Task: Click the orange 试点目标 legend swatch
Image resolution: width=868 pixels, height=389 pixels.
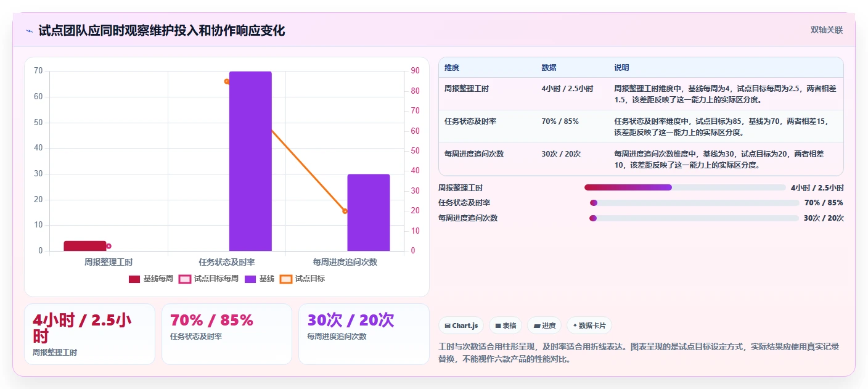Action: tap(286, 279)
